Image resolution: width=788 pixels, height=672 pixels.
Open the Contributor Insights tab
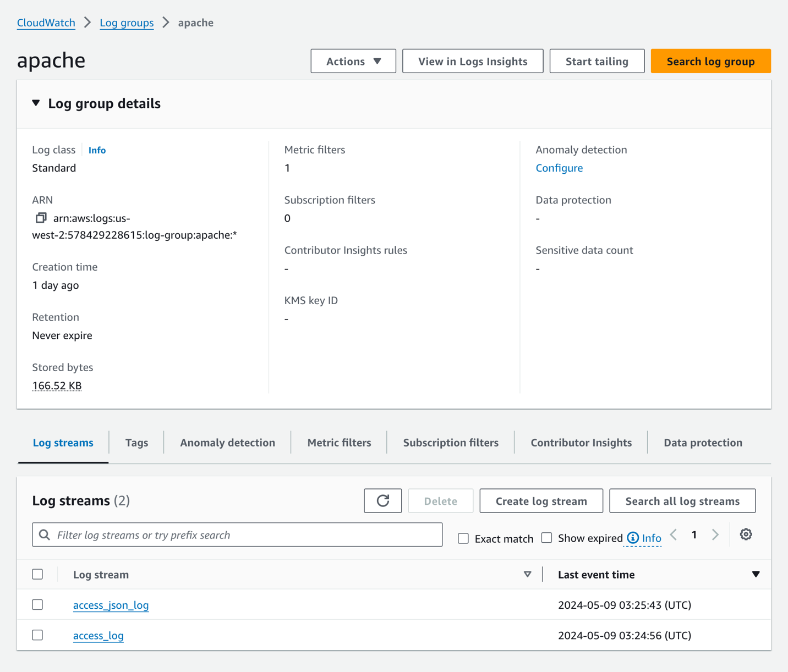click(581, 443)
